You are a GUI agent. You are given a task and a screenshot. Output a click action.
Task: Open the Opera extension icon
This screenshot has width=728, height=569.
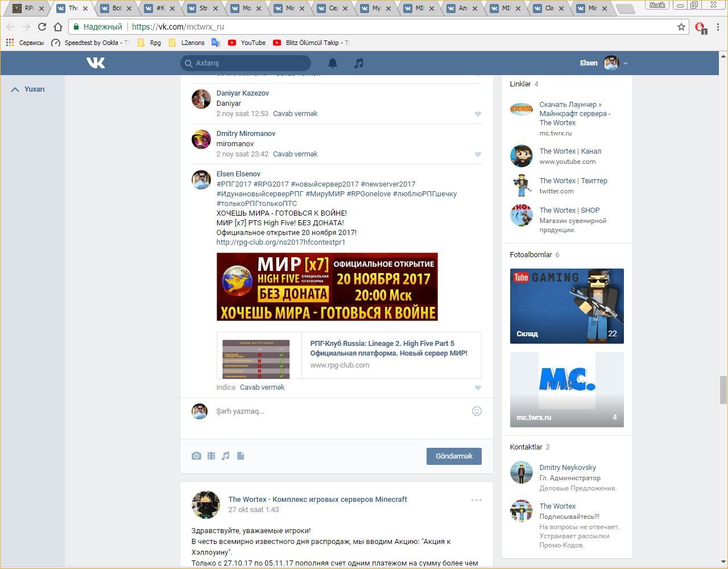[x=701, y=27]
